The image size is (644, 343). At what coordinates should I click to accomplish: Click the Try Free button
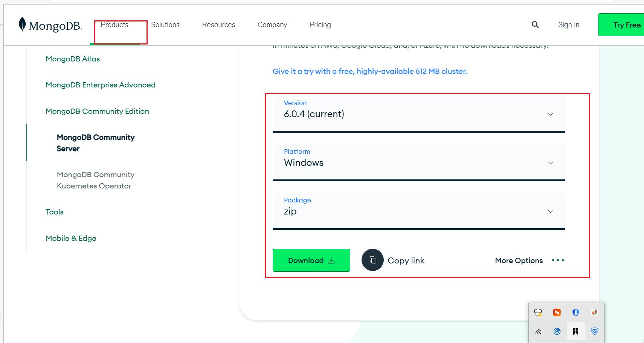(621, 25)
